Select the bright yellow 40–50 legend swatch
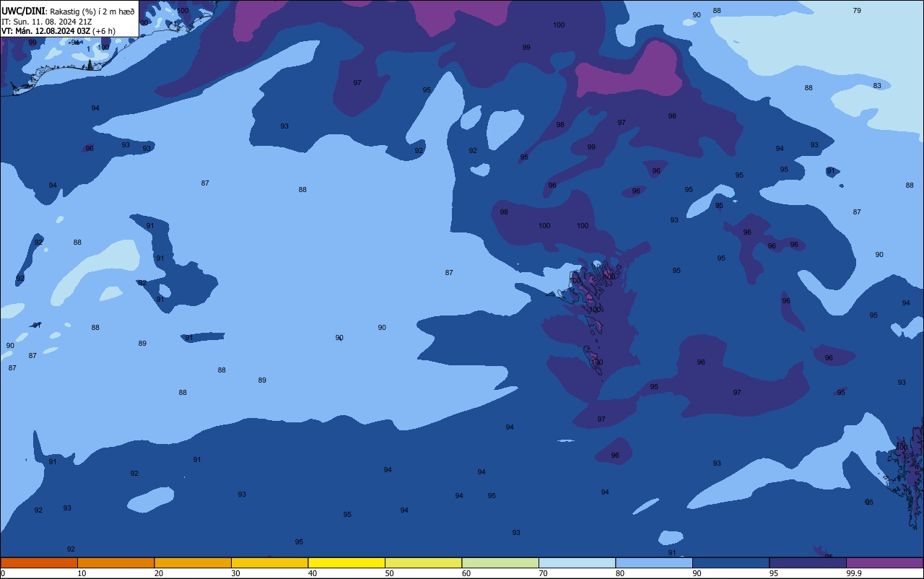 point(346,562)
